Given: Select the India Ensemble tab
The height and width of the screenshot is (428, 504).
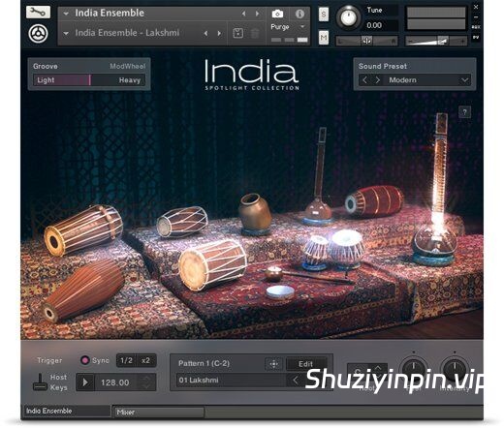Looking at the screenshot, I should point(67,411).
